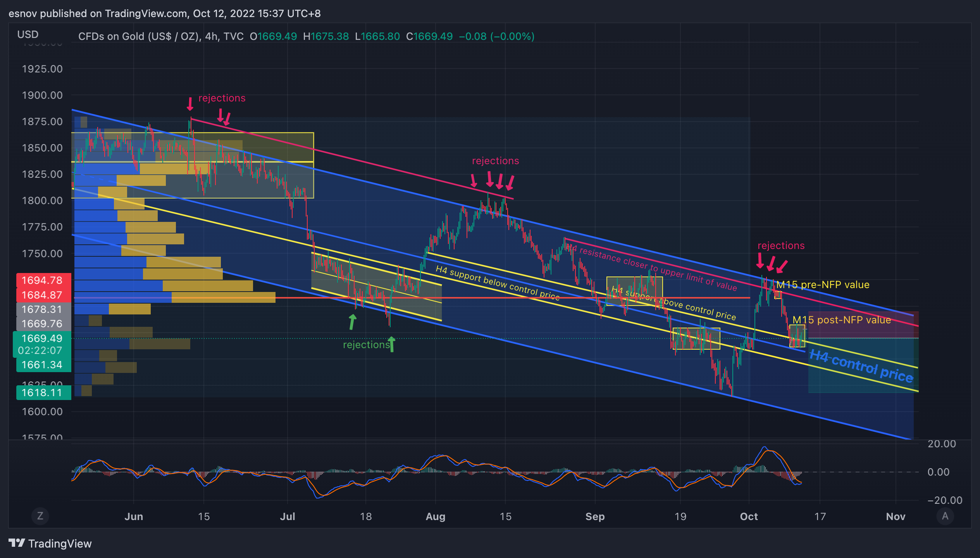The height and width of the screenshot is (558, 980).
Task: Click the Aug date on time axis
Action: [436, 517]
